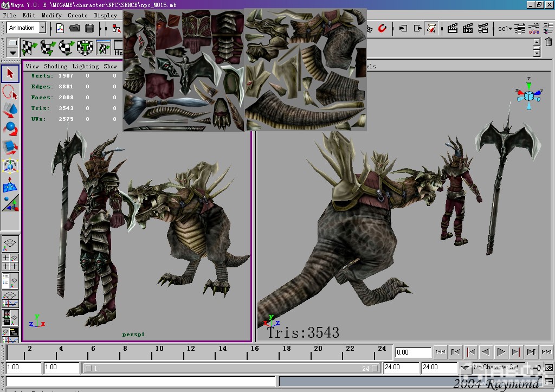Select the arrow Select tool
This screenshot has height=392, width=555.
[x=10, y=73]
